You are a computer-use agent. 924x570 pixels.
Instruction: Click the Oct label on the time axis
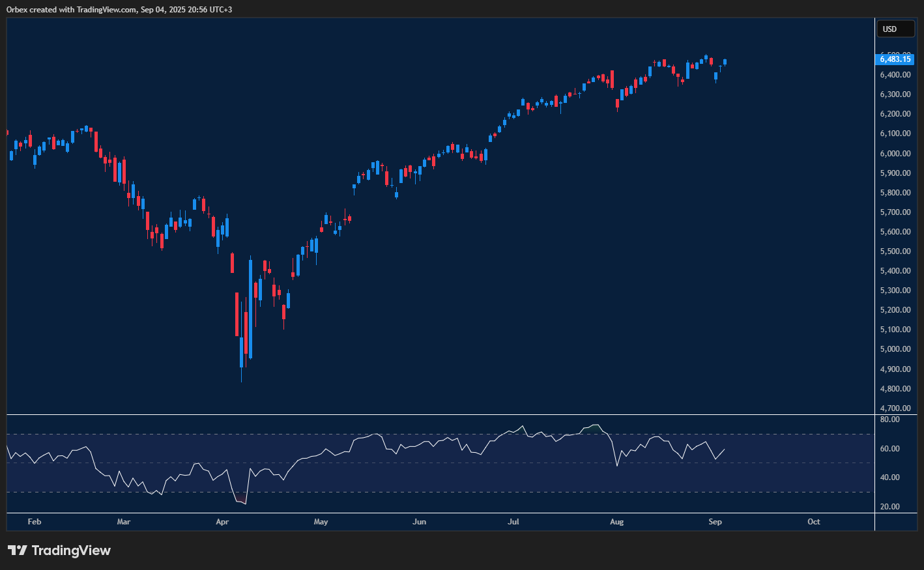coord(813,522)
